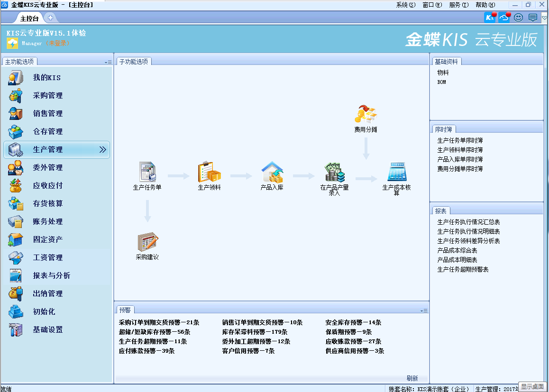The width and height of the screenshot is (549, 392).
Task: View 应付账款预警-39条 alert
Action: coord(146,351)
